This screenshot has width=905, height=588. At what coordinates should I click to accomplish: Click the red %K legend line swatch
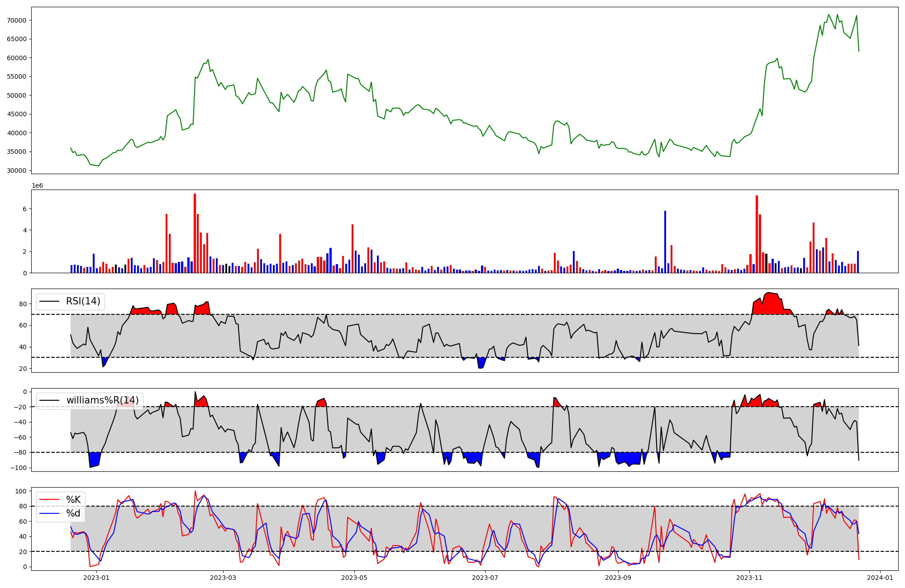(49, 499)
